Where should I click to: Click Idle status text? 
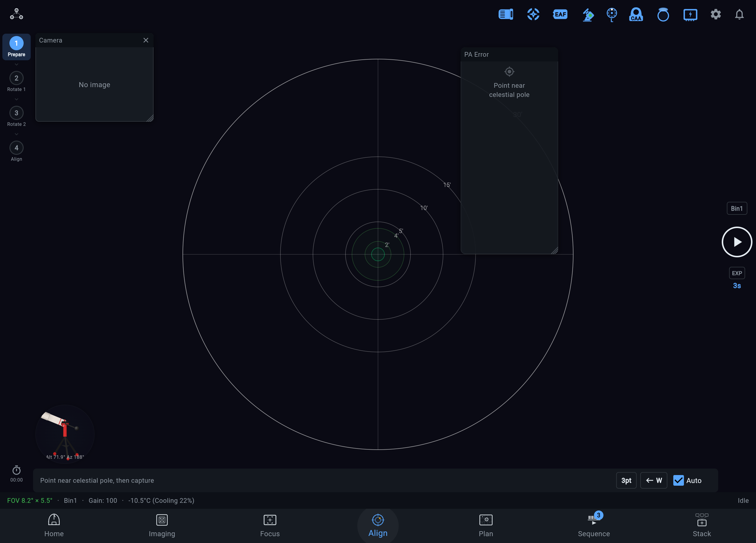[x=743, y=500]
